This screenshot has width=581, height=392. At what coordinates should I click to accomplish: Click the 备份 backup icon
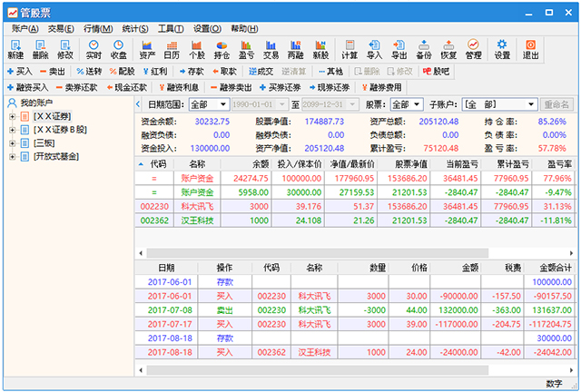[x=424, y=50]
